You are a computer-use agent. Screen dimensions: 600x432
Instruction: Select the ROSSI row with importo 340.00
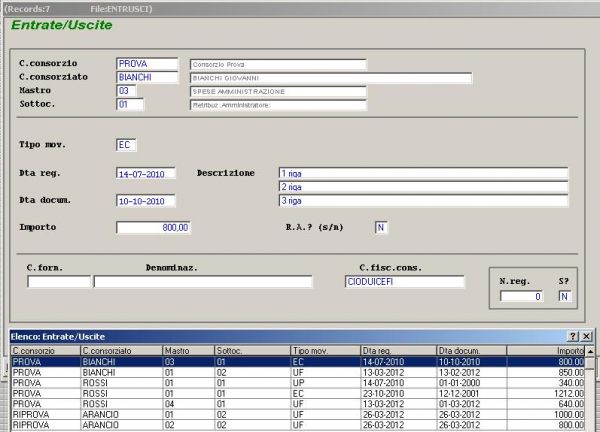tap(298, 383)
